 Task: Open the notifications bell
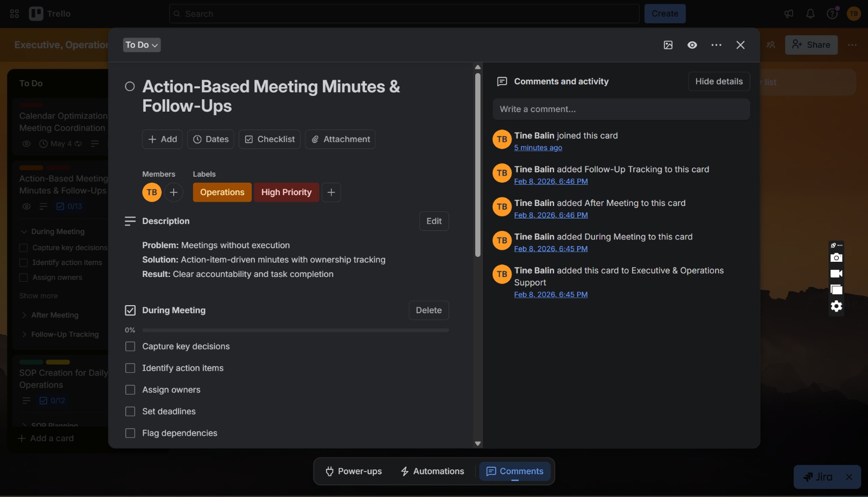click(810, 14)
